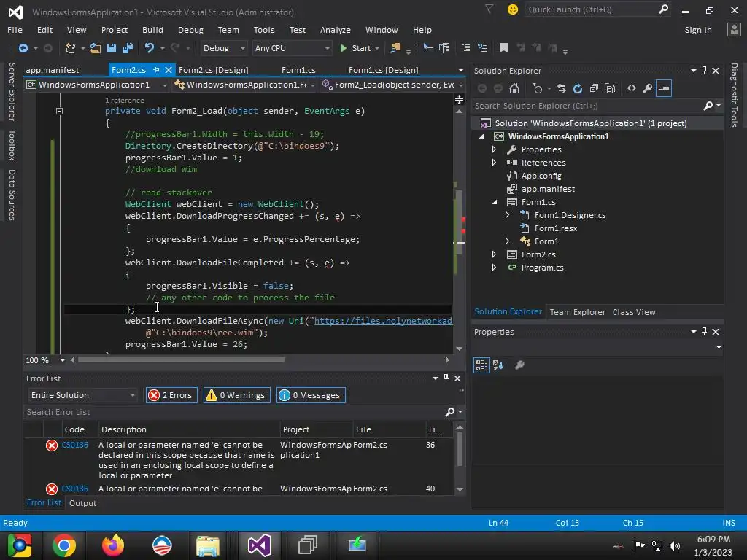The height and width of the screenshot is (560, 747).
Task: Toggle the Preview Selected Items button
Action: [x=664, y=88]
